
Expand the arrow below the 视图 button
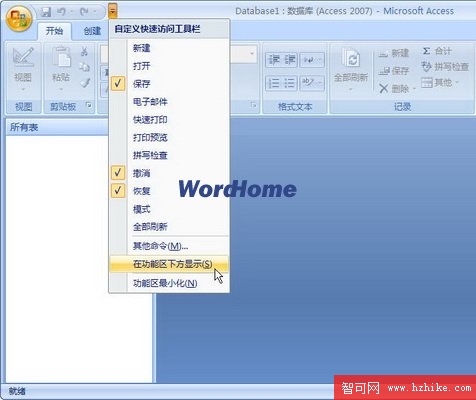tap(23, 89)
